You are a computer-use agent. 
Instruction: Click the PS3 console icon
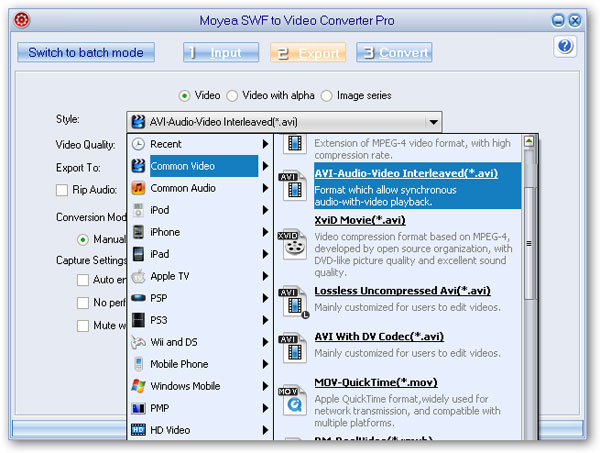(138, 320)
